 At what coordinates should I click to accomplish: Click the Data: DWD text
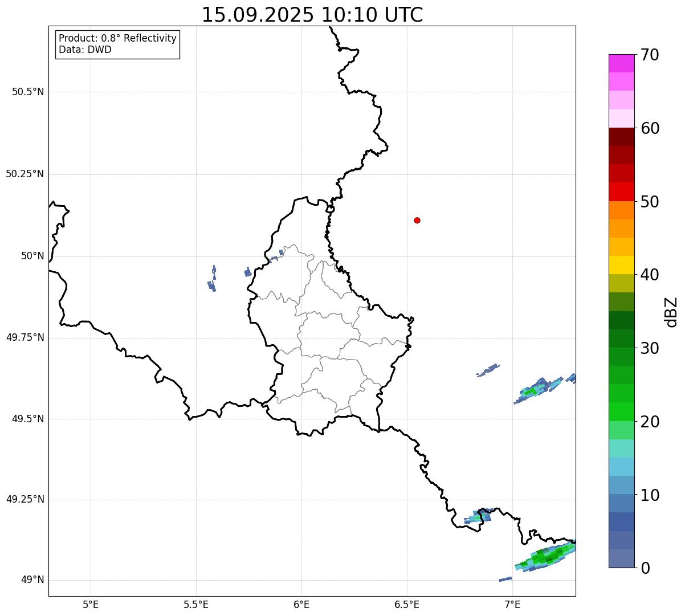tap(85, 50)
